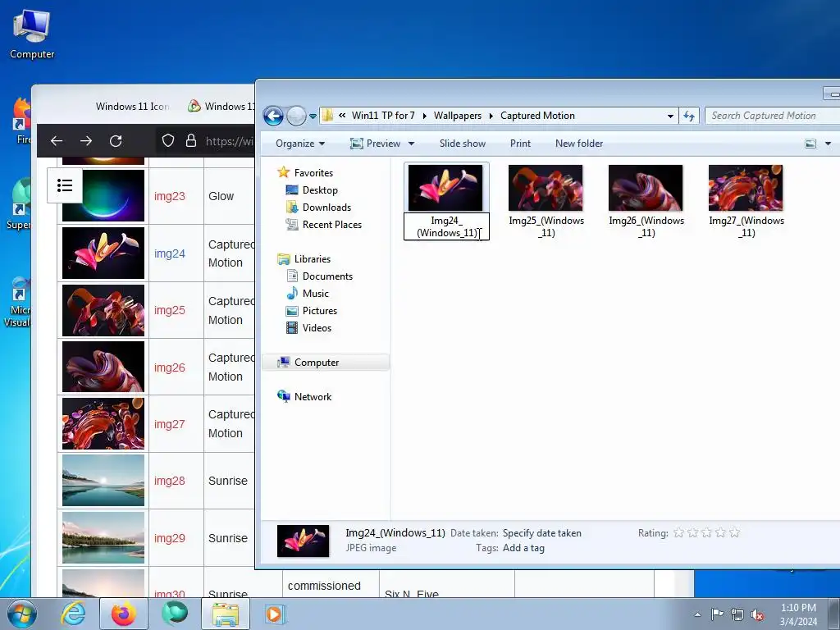Click the img29 Sunrise lake thumbnail in Firefox
The image size is (840, 630).
[x=103, y=538]
